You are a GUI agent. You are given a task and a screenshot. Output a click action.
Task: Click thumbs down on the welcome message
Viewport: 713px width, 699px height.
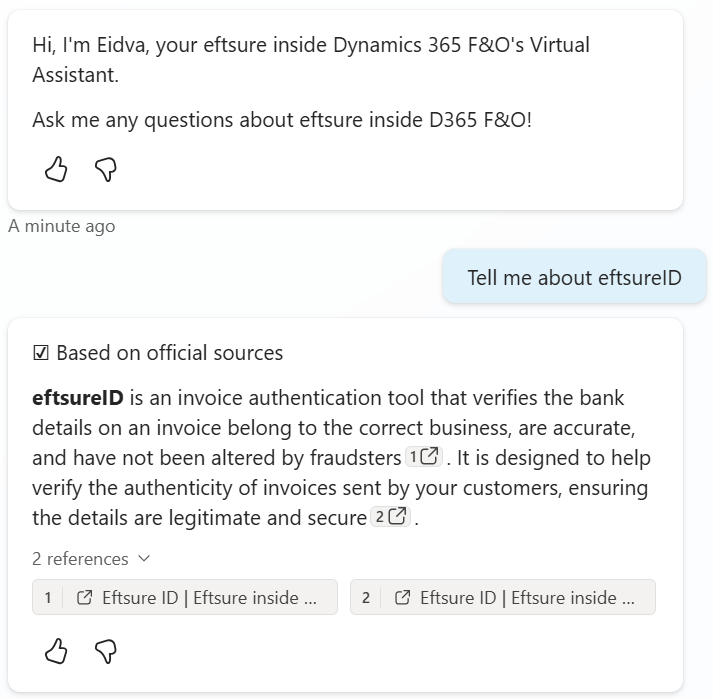(x=106, y=170)
